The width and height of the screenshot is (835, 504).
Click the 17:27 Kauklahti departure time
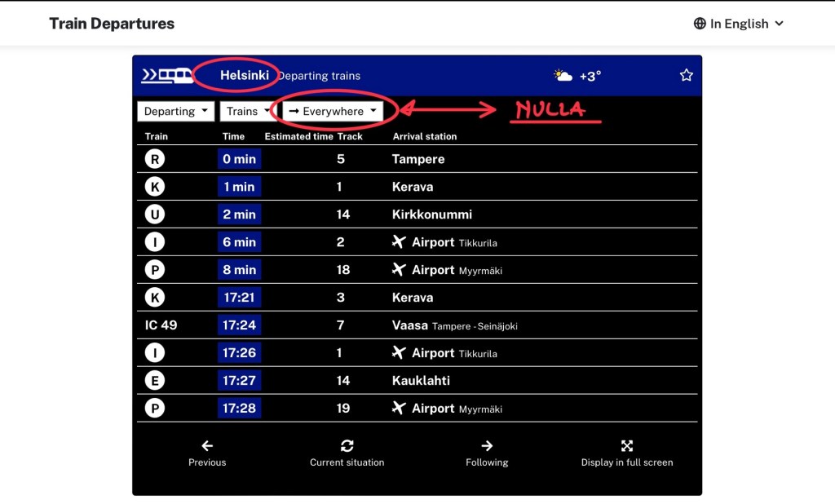(239, 381)
